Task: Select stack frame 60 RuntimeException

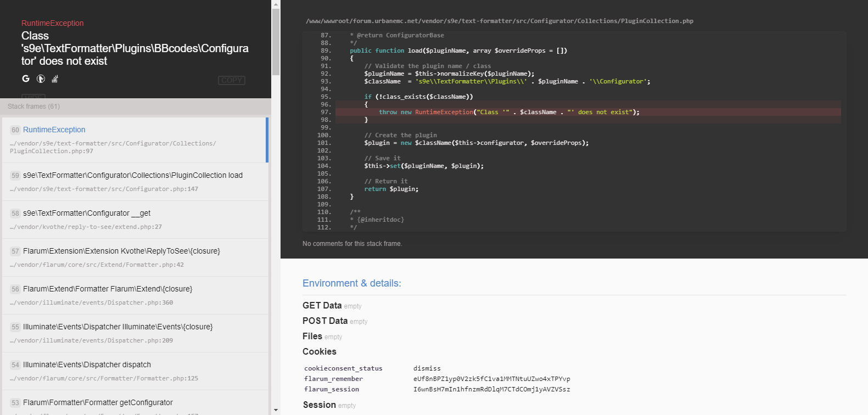Action: click(54, 130)
